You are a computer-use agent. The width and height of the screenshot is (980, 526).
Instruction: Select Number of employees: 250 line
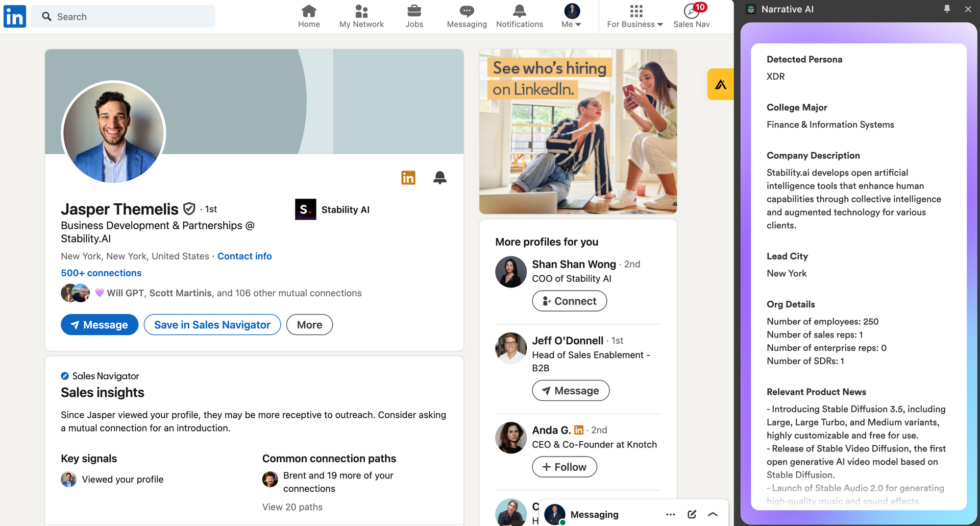823,321
